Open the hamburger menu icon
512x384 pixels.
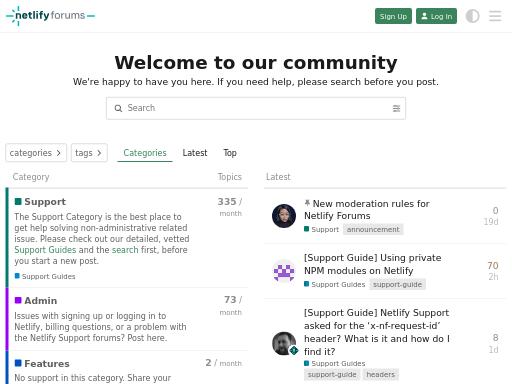click(x=495, y=16)
